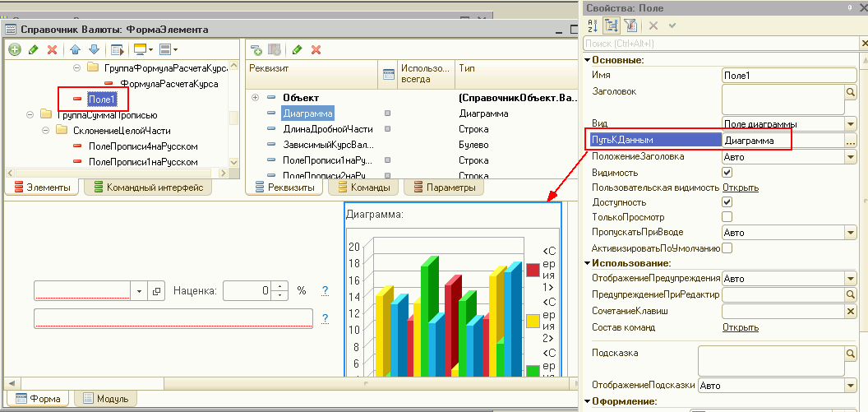Toggle sort by categories icon in Properties panel
The width and height of the screenshot is (868, 412).
(x=612, y=25)
